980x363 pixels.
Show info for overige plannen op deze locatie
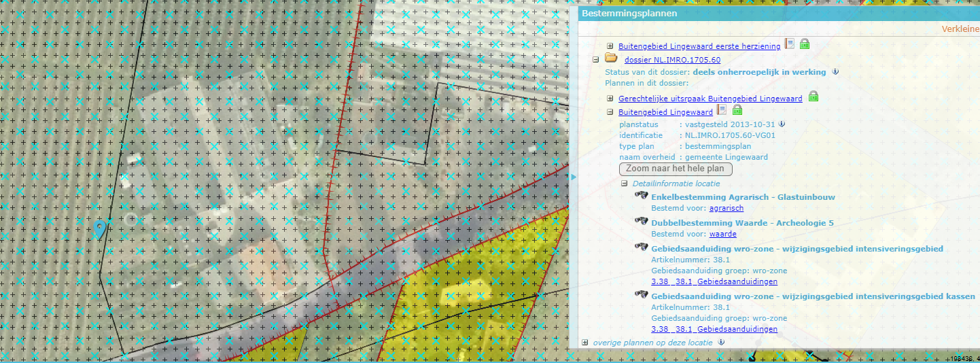coord(721,343)
